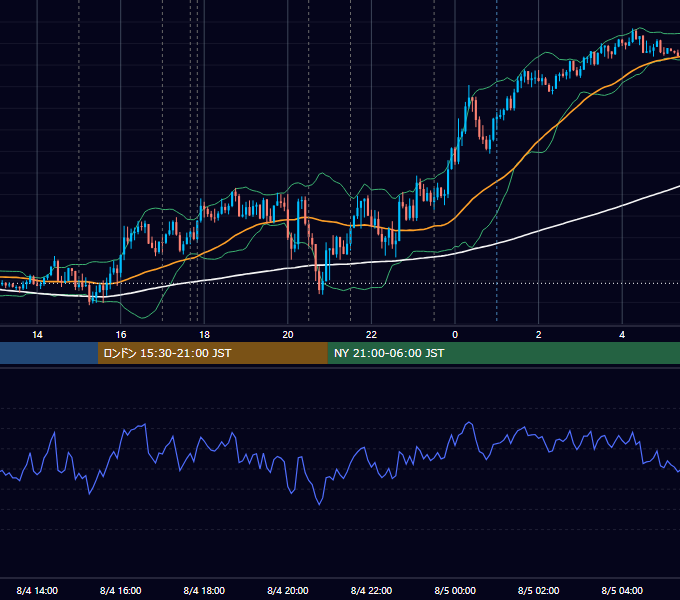Select the 14 hour axis label
This screenshot has height=600, width=680.
(x=37, y=335)
